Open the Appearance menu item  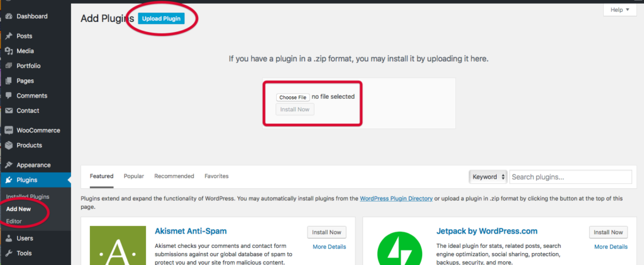click(x=35, y=165)
